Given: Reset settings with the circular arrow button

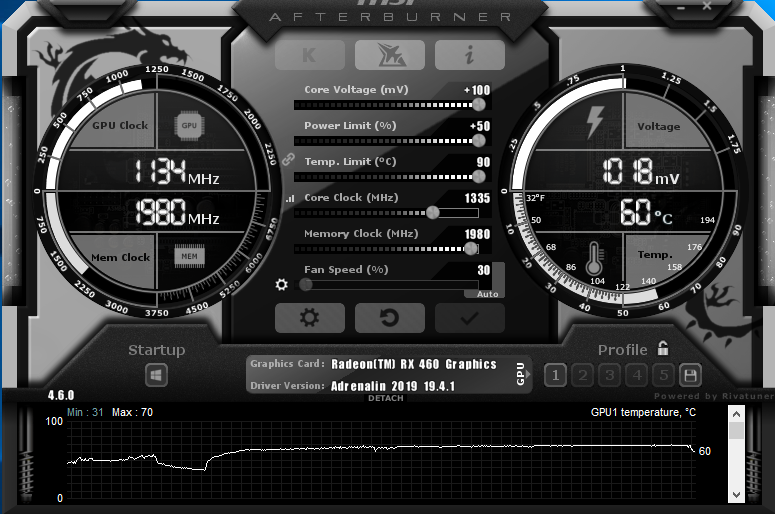Looking at the screenshot, I should (x=389, y=318).
